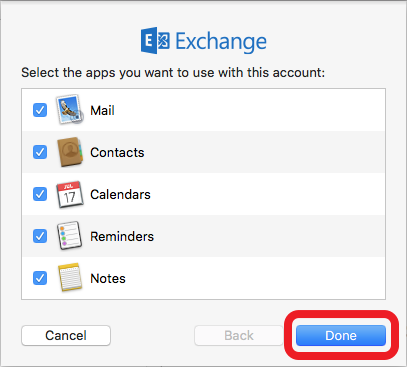The width and height of the screenshot is (407, 367).
Task: Click the Contacts address book icon
Action: 70,152
